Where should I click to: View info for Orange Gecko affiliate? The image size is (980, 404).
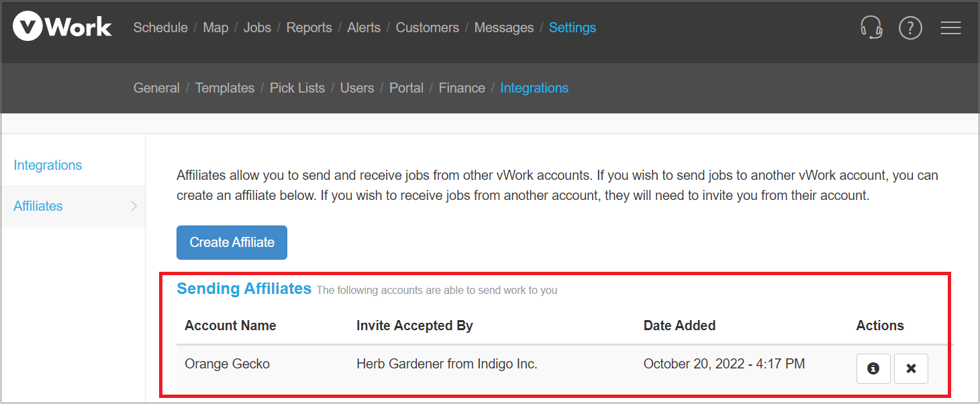873,368
